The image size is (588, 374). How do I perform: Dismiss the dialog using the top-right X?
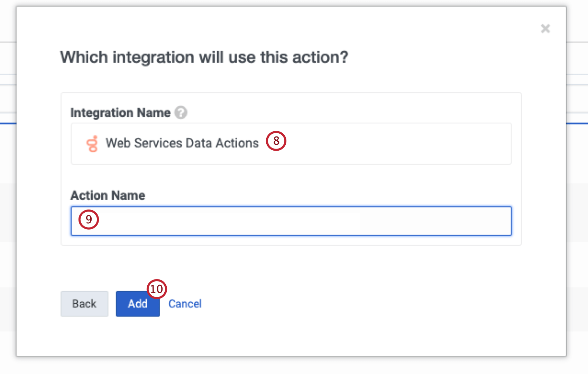pyautogui.click(x=545, y=29)
